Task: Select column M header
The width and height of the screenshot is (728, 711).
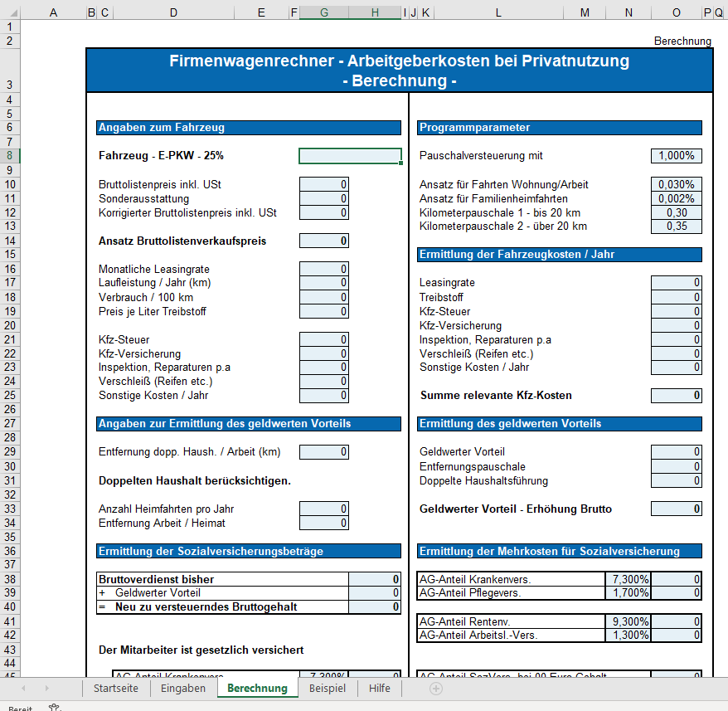Action: [x=585, y=12]
